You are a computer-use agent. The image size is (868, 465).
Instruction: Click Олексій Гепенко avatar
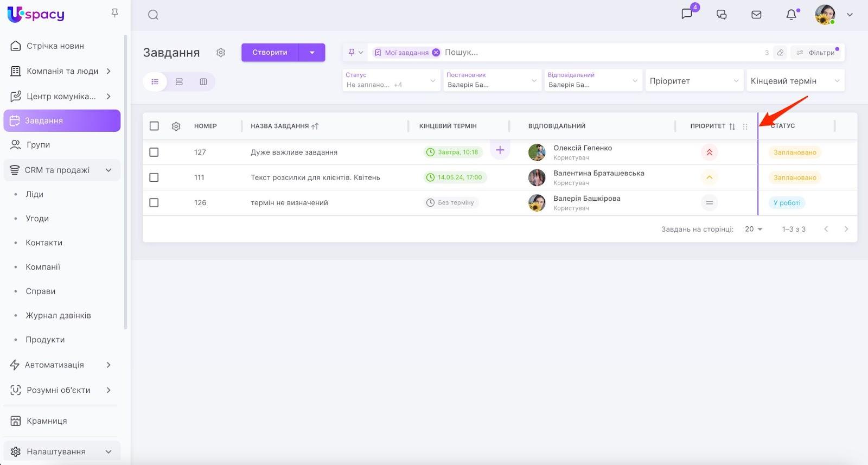coord(537,152)
